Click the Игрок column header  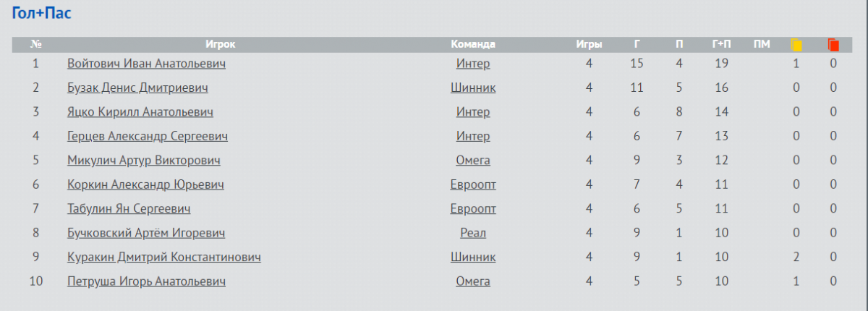click(220, 44)
